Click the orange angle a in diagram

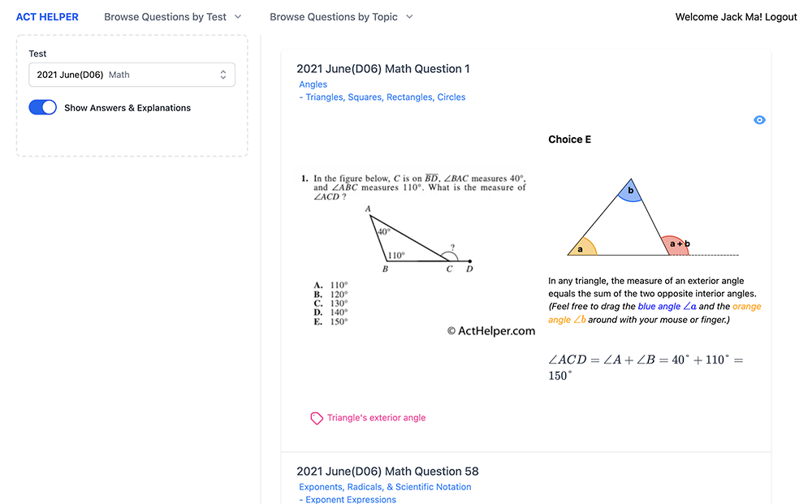[581, 248]
